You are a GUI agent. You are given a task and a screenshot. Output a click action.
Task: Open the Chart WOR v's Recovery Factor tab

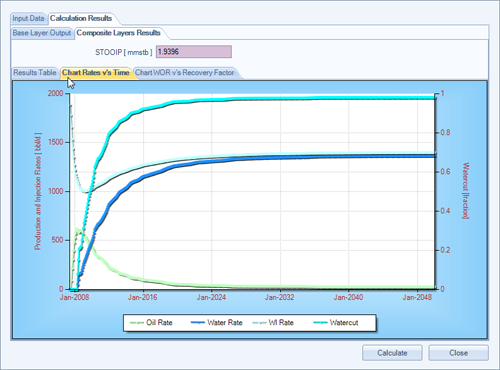click(184, 72)
